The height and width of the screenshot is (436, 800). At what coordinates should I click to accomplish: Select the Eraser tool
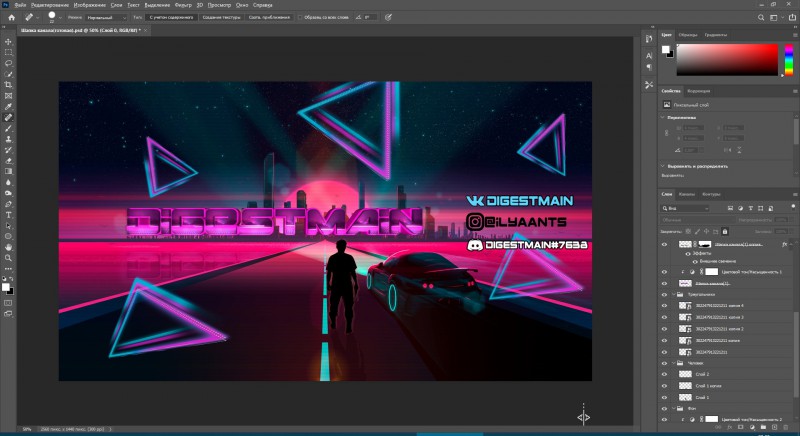[8, 161]
